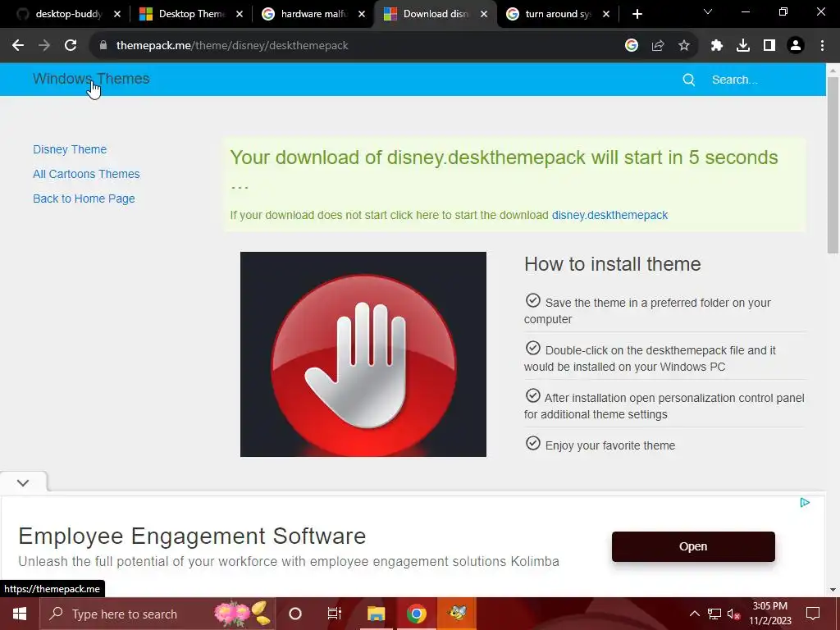This screenshot has width=840, height=630.
Task: Open Chrome downloads tray icon
Action: coord(743,46)
